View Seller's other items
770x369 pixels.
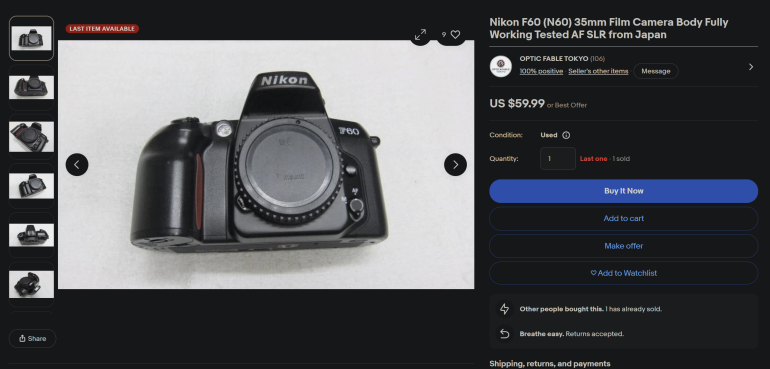coord(598,71)
